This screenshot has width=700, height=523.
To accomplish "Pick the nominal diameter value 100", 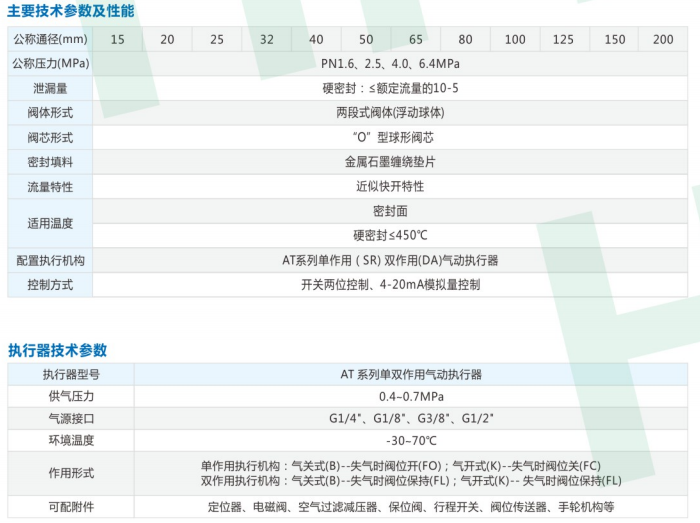I will (x=514, y=40).
